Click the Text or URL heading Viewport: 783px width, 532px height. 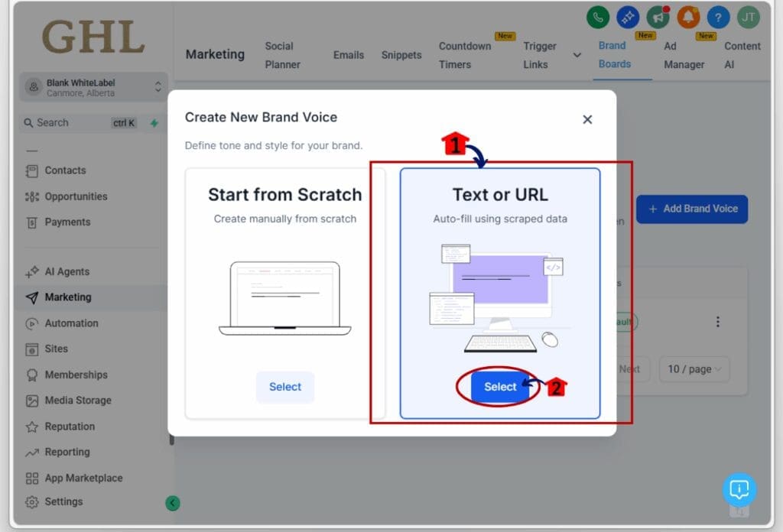tap(500, 195)
